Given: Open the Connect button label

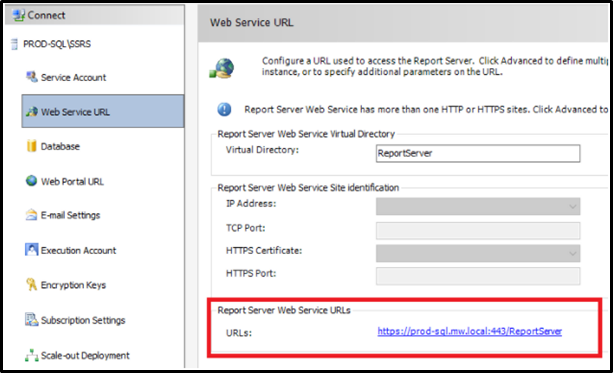Looking at the screenshot, I should 46,15.
